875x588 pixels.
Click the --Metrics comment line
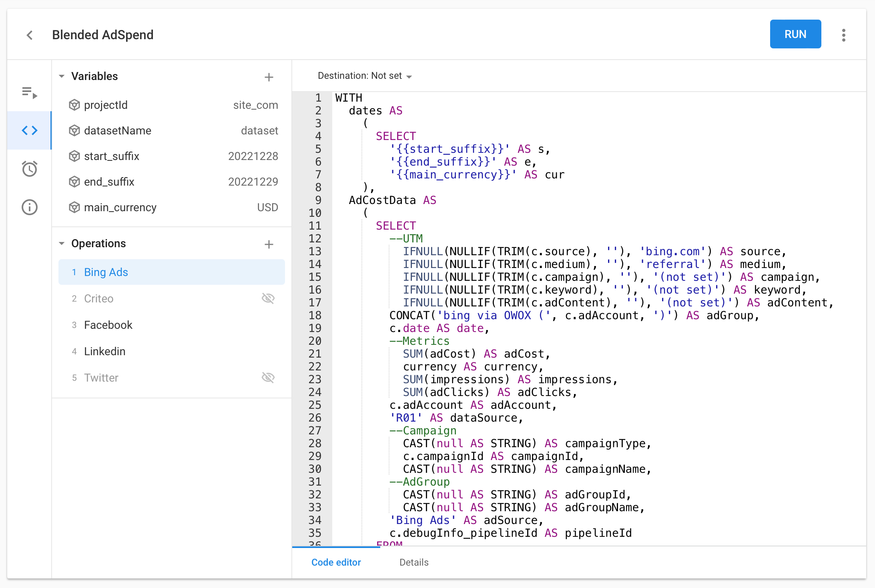tap(419, 341)
